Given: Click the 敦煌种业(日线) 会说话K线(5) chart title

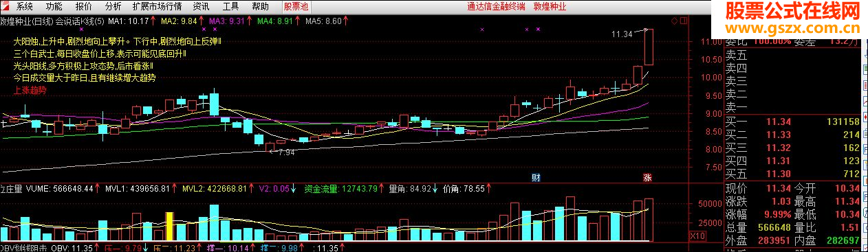Looking at the screenshot, I should point(52,21).
